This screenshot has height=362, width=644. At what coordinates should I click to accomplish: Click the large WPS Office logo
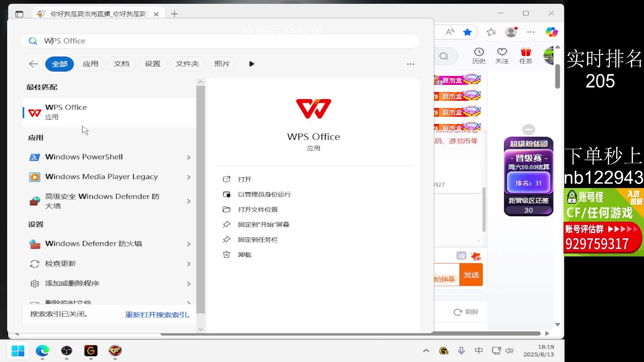pyautogui.click(x=314, y=109)
